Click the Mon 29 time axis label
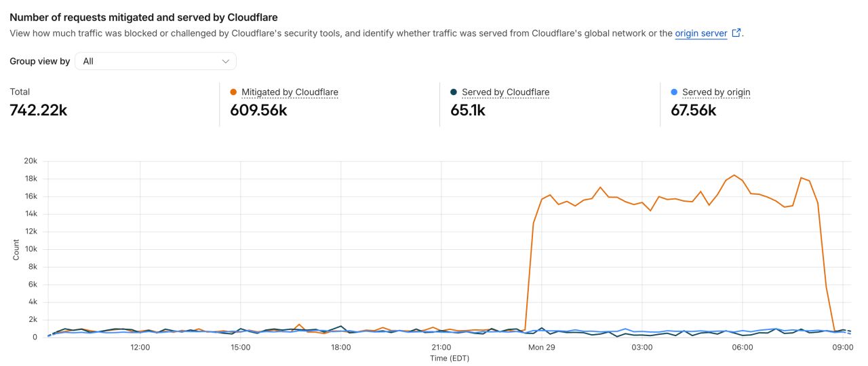The width and height of the screenshot is (868, 366). coord(542,347)
